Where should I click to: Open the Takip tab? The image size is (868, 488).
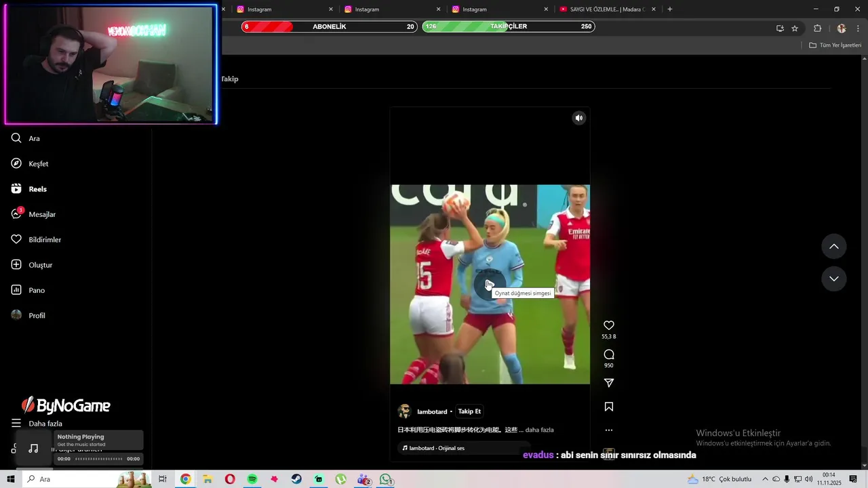230,79
